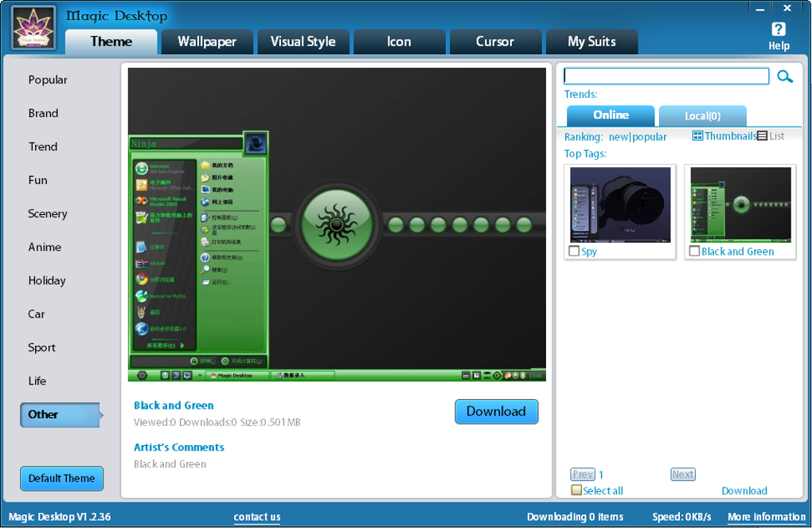Select the Sport category
This screenshot has width=812, height=528.
(x=41, y=348)
